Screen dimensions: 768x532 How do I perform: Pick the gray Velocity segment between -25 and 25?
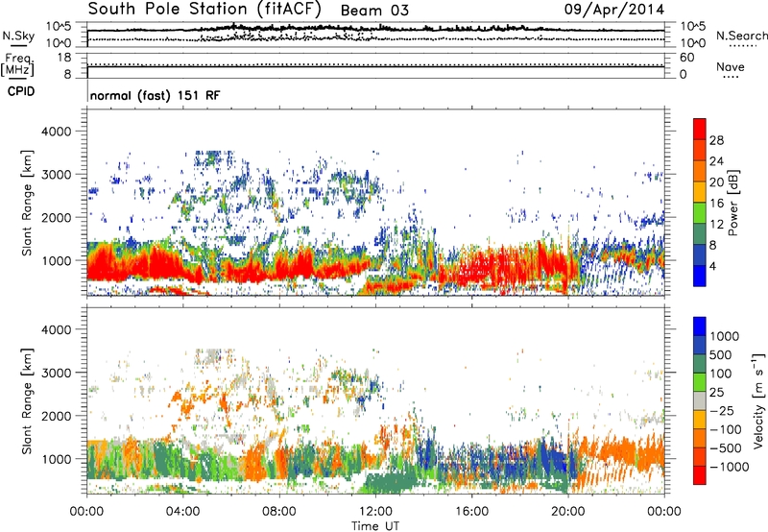pos(700,400)
